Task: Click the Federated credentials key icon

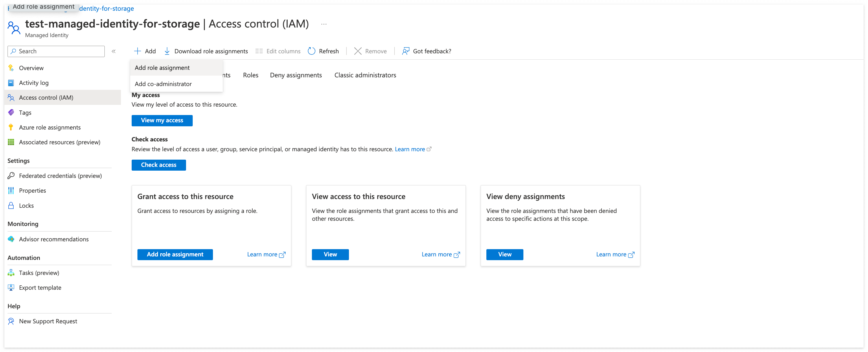Action: click(11, 176)
